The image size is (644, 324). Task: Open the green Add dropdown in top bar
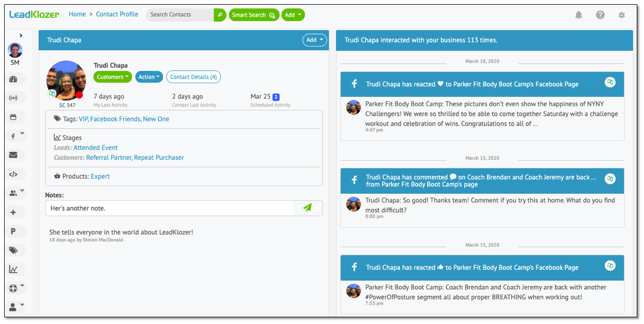[293, 15]
